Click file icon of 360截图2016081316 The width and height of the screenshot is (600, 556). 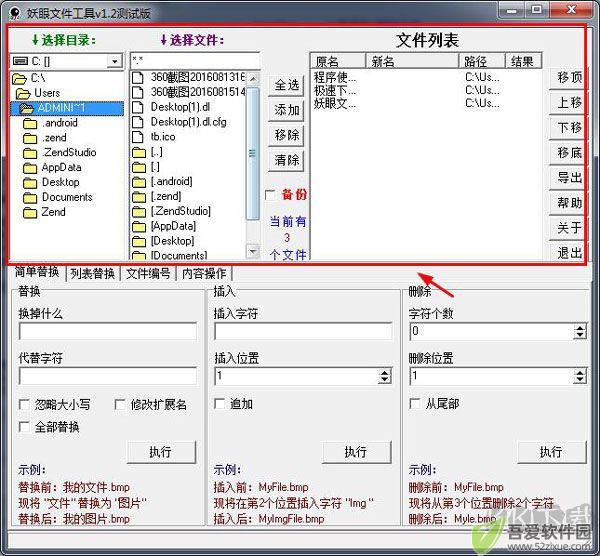tap(138, 78)
